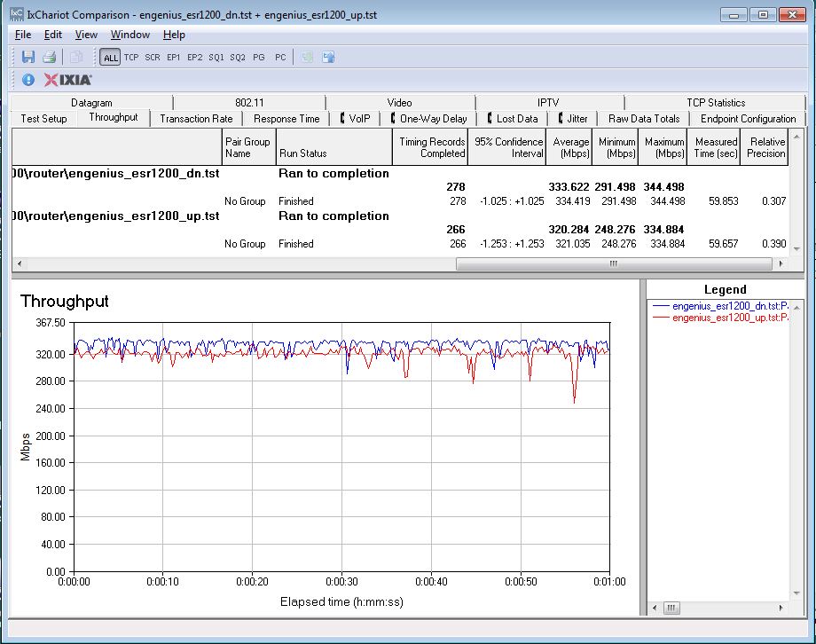Click the Relative Precision column header
Image resolution: width=816 pixels, height=644 pixels.
764,147
